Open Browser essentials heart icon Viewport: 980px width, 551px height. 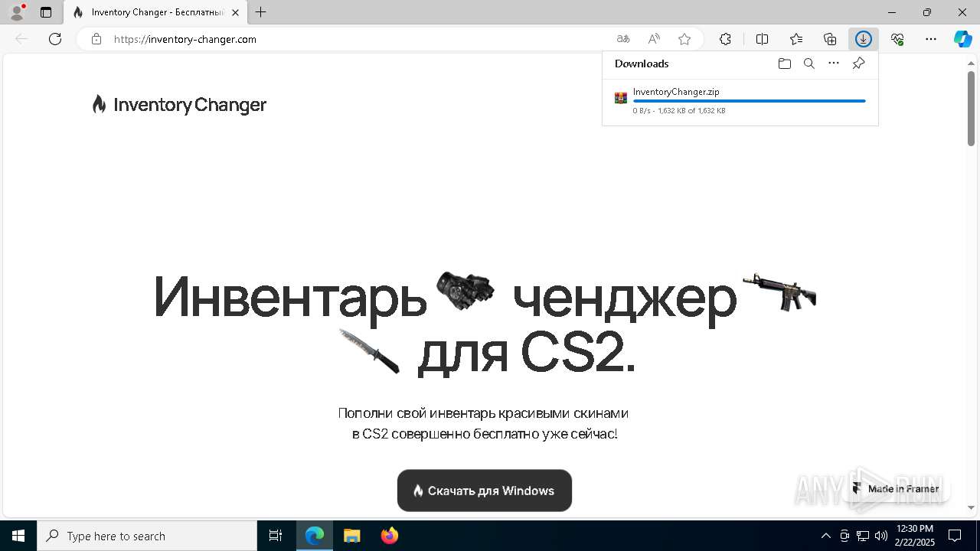(x=897, y=39)
